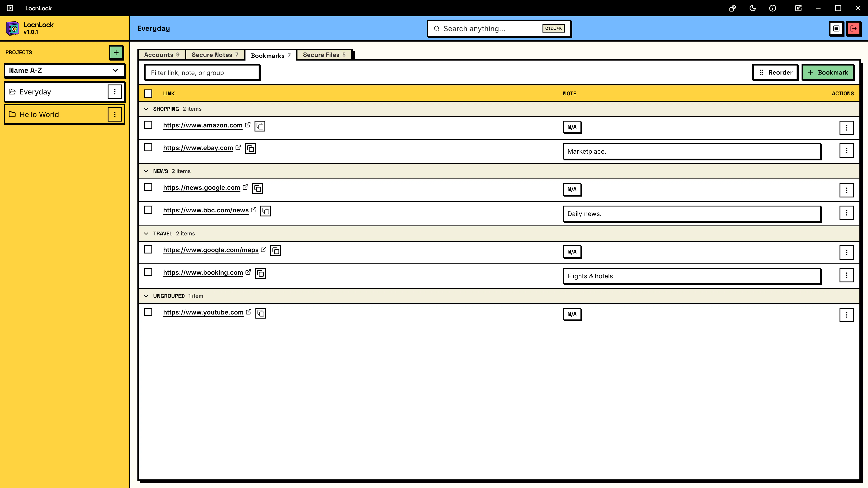The width and height of the screenshot is (868, 488).
Task: Check the google.com/maps bookmark checkbox
Action: [148, 249]
